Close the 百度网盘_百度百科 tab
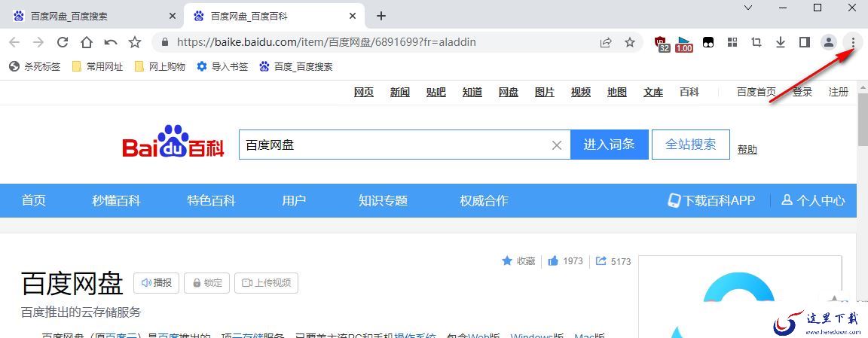The image size is (868, 338). point(353,16)
